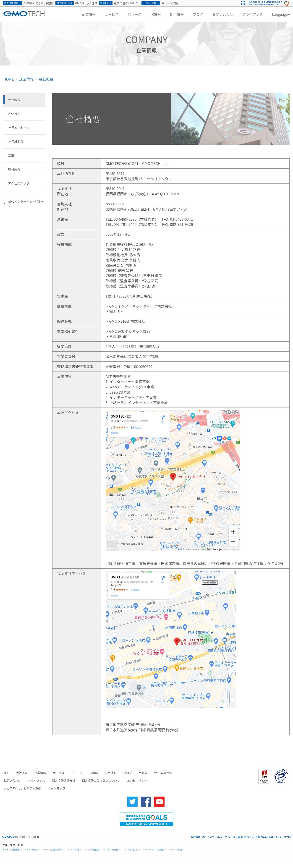Viewport: 293px width, 868px height.
Task: Click 5 reviews link on Fukuoka map card
Action: point(135,590)
